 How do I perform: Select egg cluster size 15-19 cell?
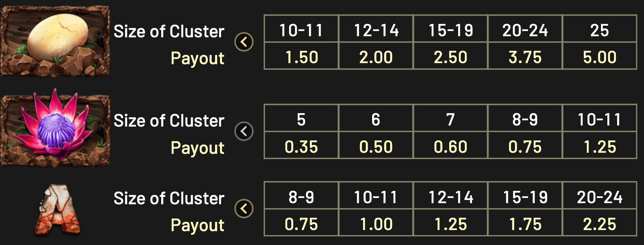[451, 30]
